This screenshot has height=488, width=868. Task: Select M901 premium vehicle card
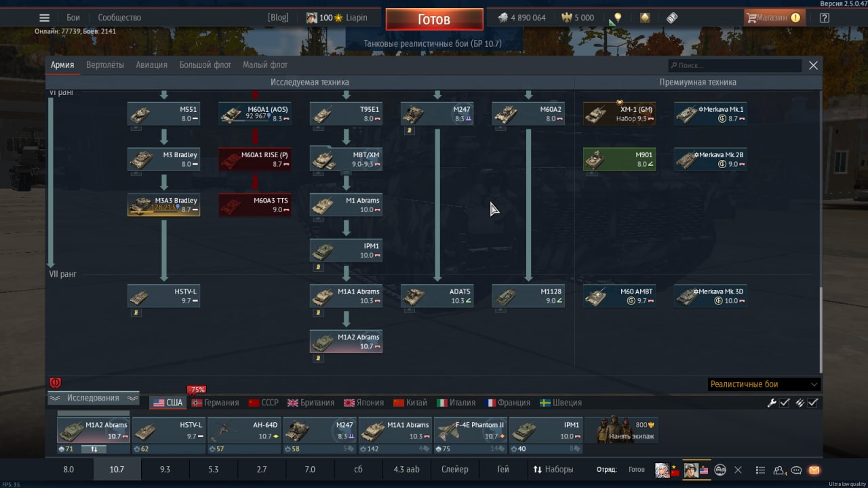619,159
